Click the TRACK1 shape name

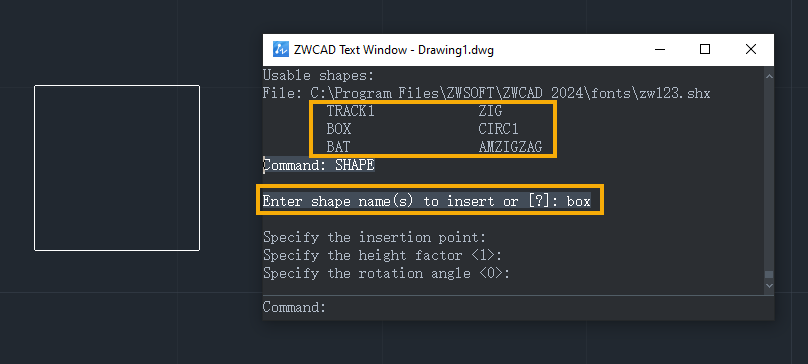pyautogui.click(x=350, y=111)
